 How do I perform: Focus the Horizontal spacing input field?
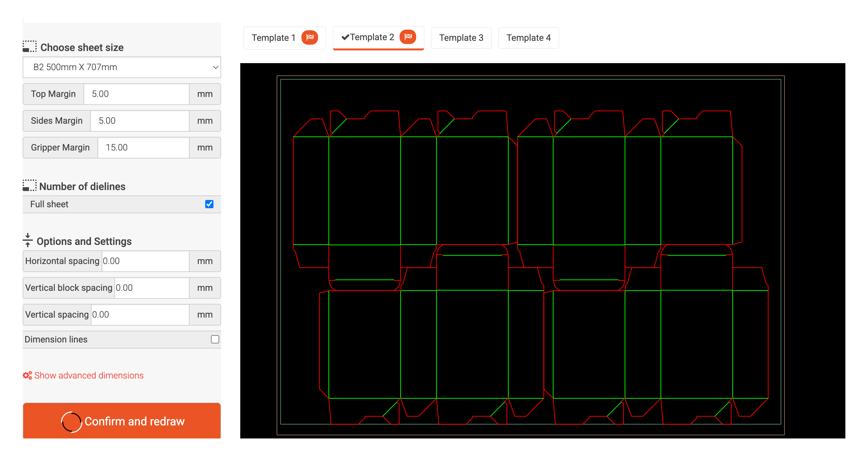[x=145, y=261]
